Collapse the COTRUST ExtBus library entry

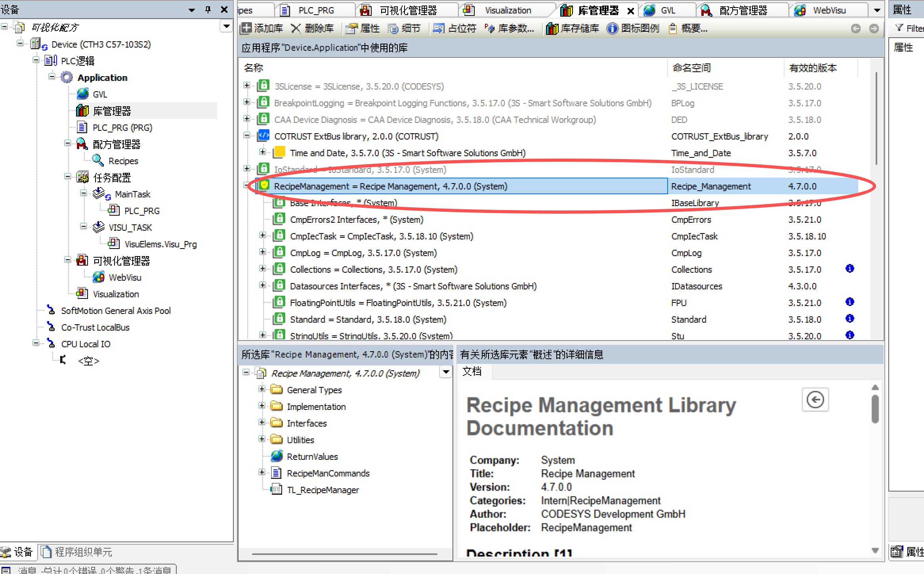(x=247, y=136)
